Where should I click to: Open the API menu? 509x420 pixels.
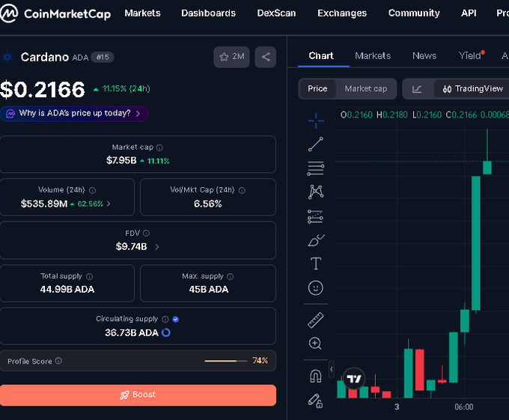[469, 13]
